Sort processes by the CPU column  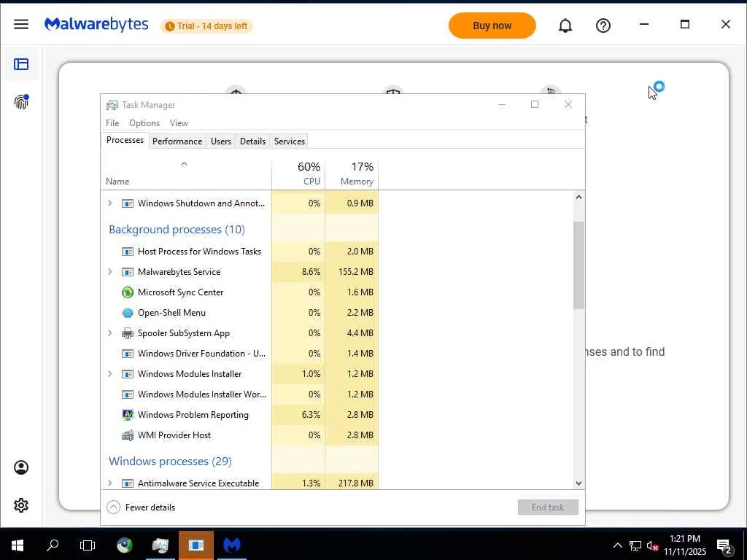click(x=298, y=175)
